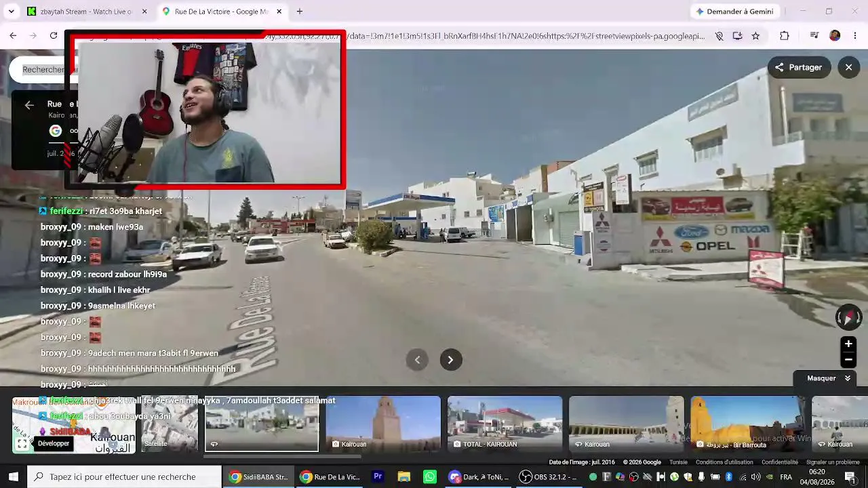Click the microphone tray icon

pyautogui.click(x=701, y=477)
